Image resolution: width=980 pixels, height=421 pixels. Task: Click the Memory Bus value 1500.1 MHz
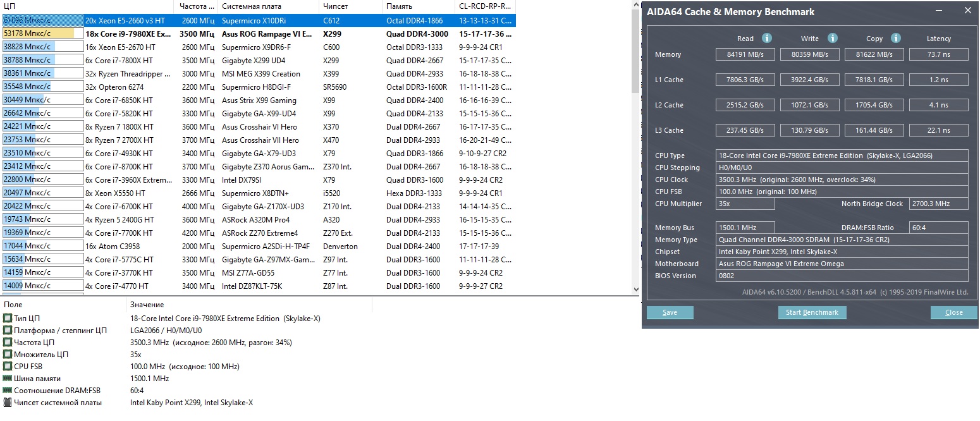click(x=745, y=228)
